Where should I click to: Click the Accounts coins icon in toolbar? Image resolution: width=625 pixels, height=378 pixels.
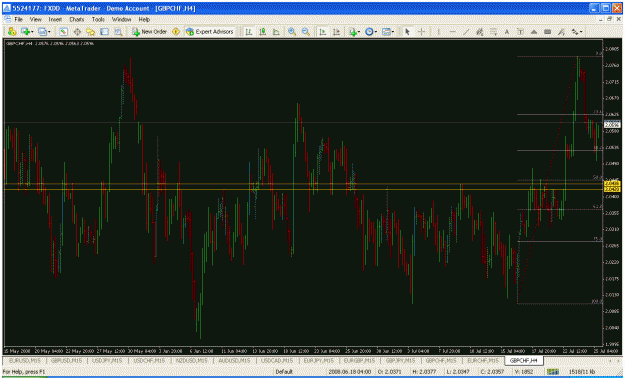click(x=12, y=32)
